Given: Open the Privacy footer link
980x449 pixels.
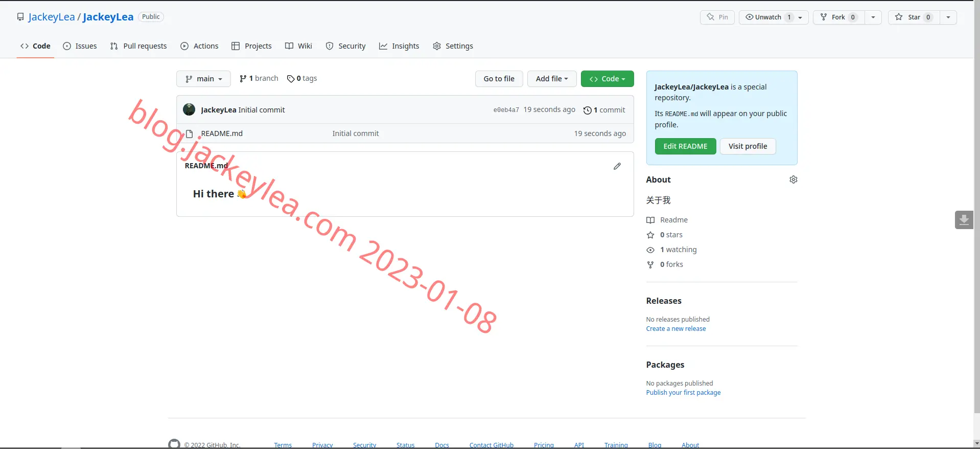Looking at the screenshot, I should coord(322,445).
